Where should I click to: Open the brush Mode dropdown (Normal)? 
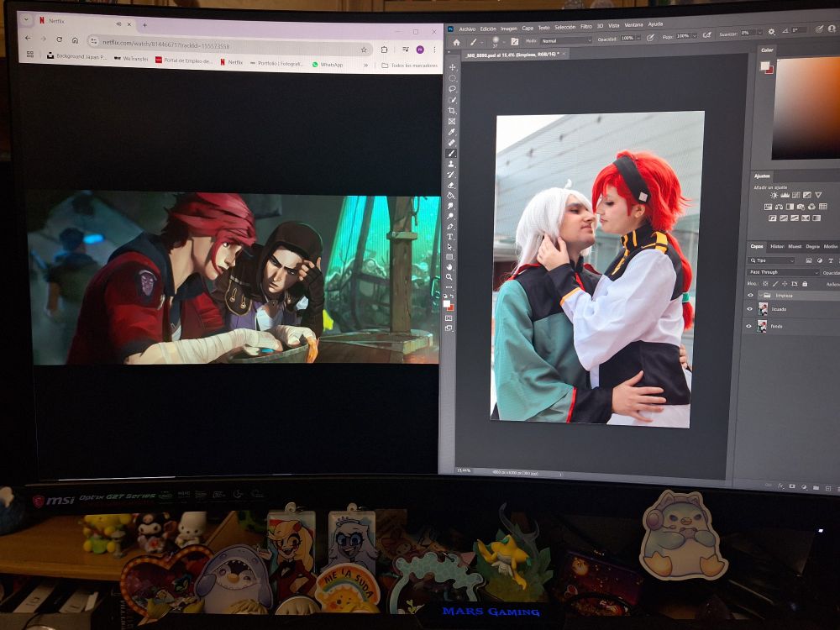tap(567, 40)
